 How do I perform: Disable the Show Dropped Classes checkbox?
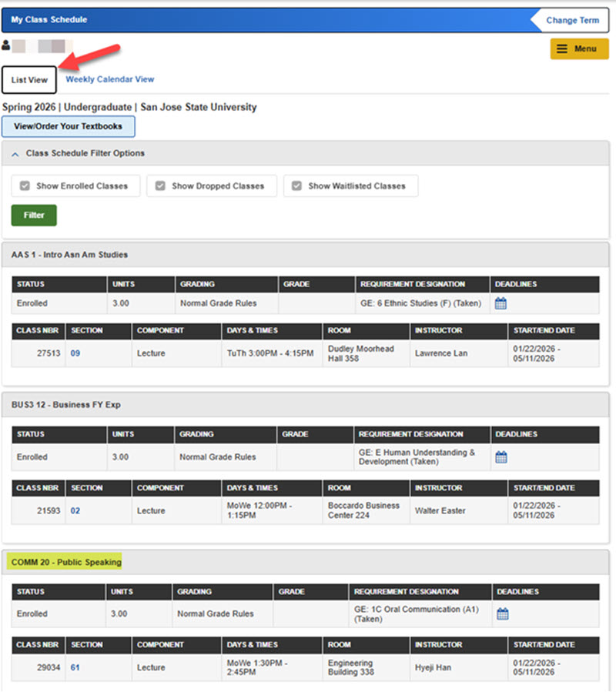point(160,186)
